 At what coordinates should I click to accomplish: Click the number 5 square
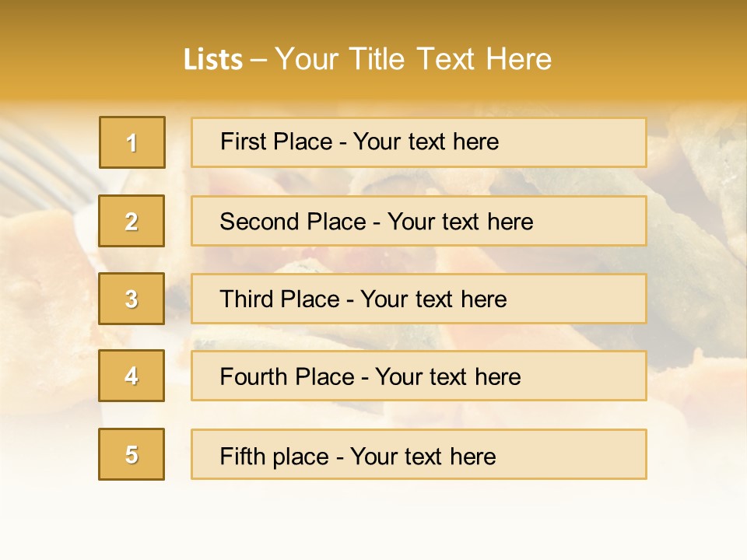[x=132, y=454]
